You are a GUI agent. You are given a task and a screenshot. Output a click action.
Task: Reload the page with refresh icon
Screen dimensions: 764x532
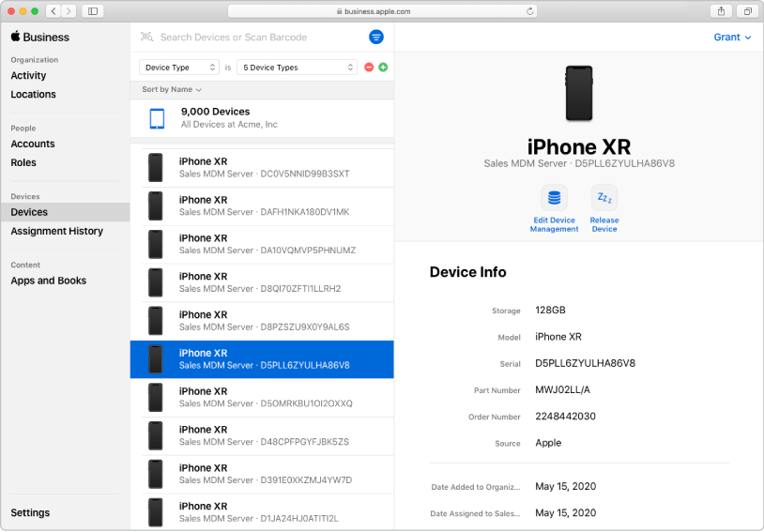529,11
